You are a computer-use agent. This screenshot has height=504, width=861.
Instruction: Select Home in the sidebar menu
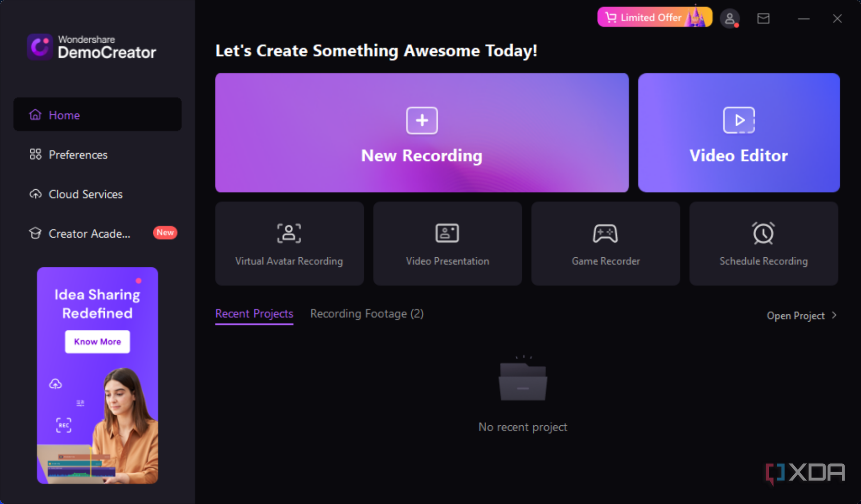(x=98, y=115)
